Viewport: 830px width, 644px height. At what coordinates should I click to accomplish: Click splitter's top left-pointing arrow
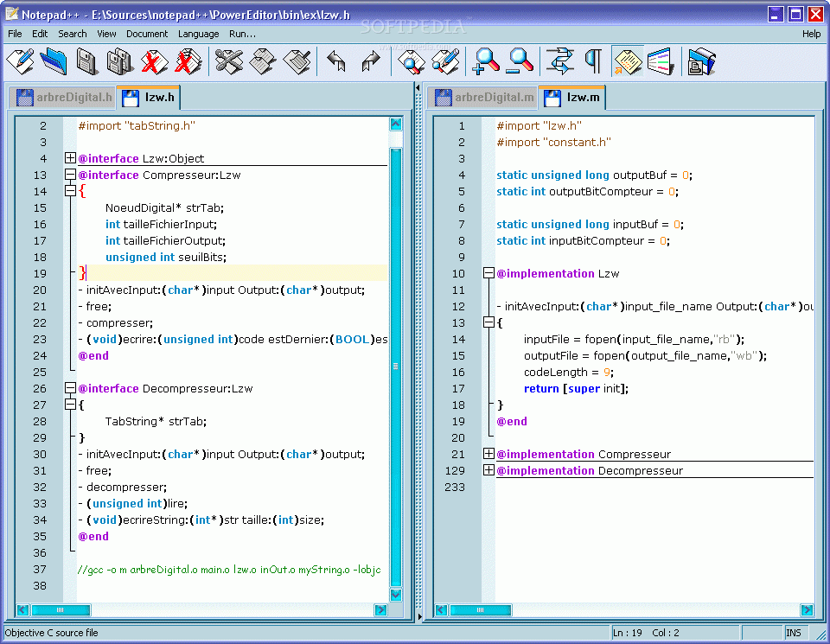click(418, 88)
